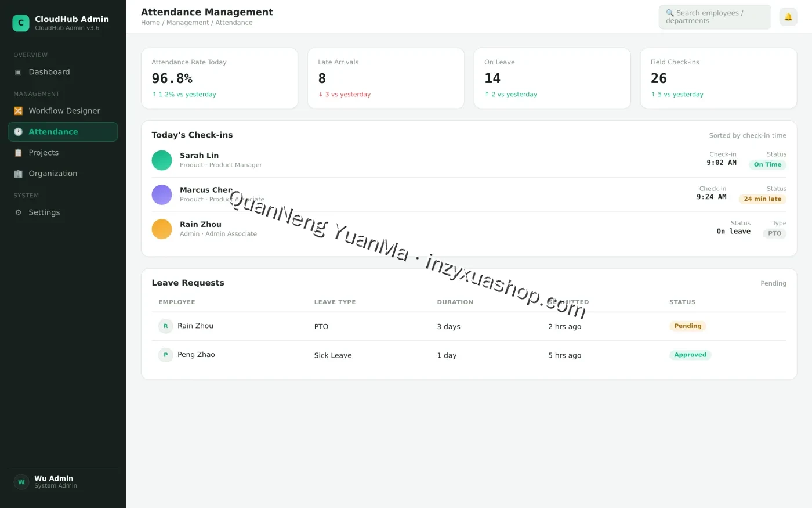Click the 9:24 AM check-in time

coord(712,197)
